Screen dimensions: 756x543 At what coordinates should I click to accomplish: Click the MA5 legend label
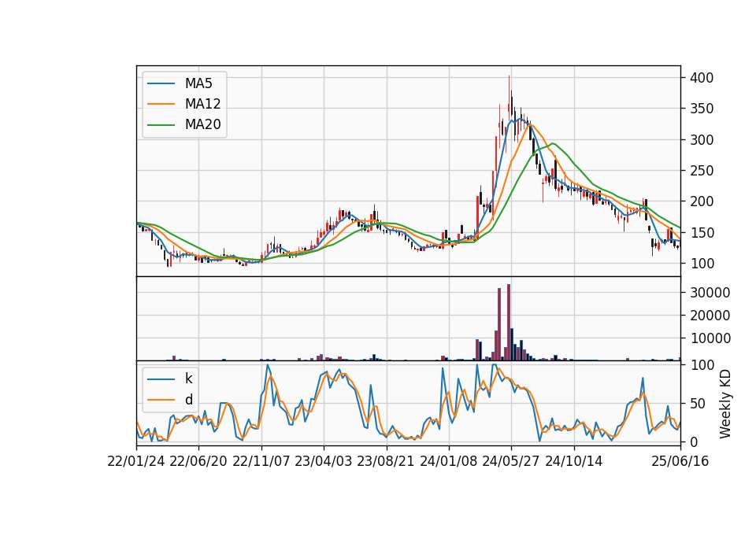click(198, 83)
